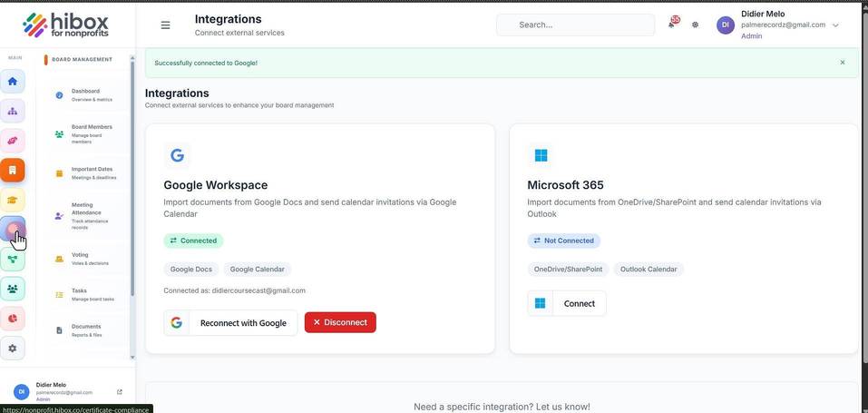Connect Microsoft 365 account
The width and height of the screenshot is (868, 413).
click(566, 303)
